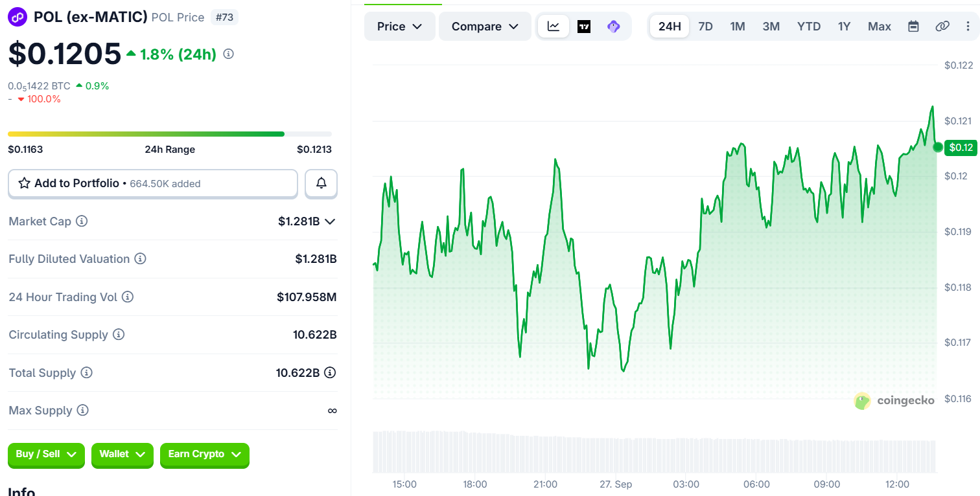Open Total Supply label info icon
Image resolution: width=980 pixels, height=496 pixels.
click(86, 373)
